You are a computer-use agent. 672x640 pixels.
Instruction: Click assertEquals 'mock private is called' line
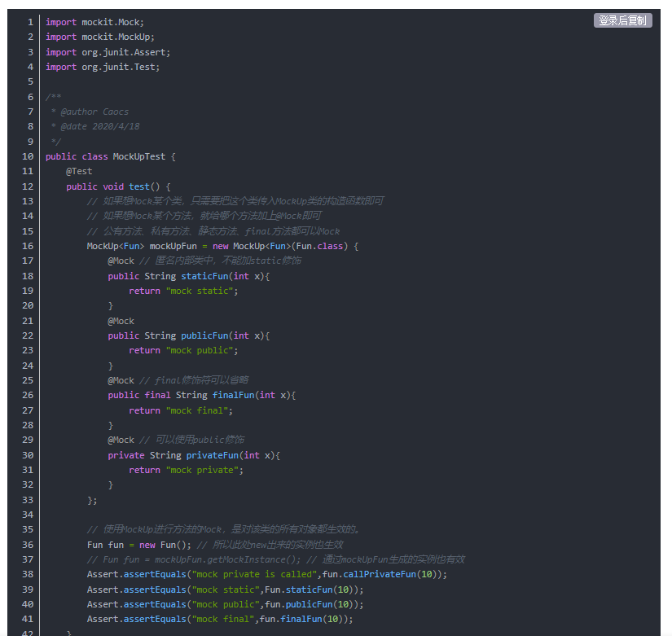point(266,575)
